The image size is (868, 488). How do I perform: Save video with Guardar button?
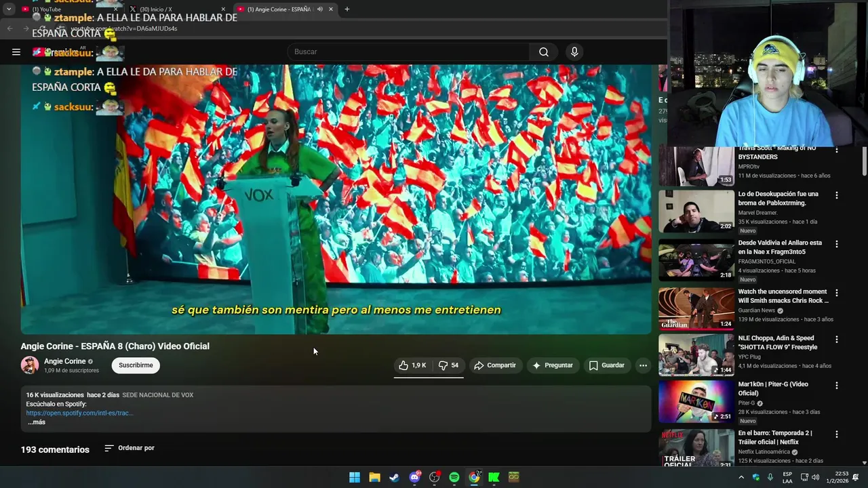606,365
